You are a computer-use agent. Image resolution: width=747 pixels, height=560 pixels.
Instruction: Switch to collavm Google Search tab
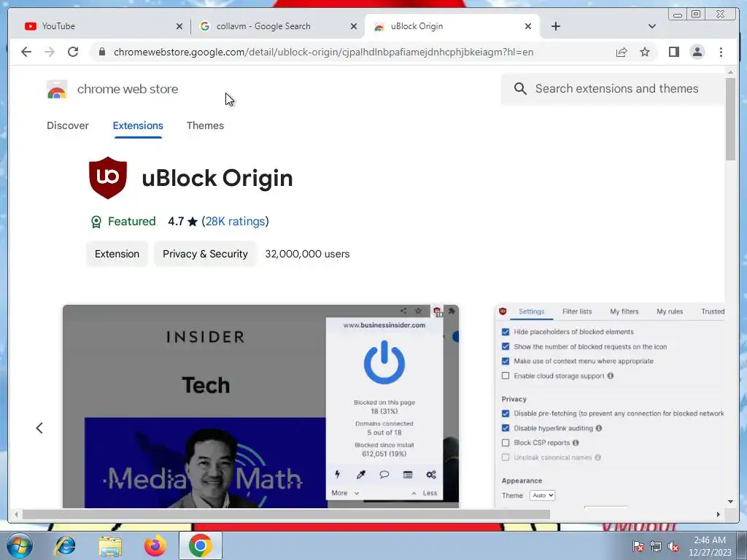pos(277,26)
